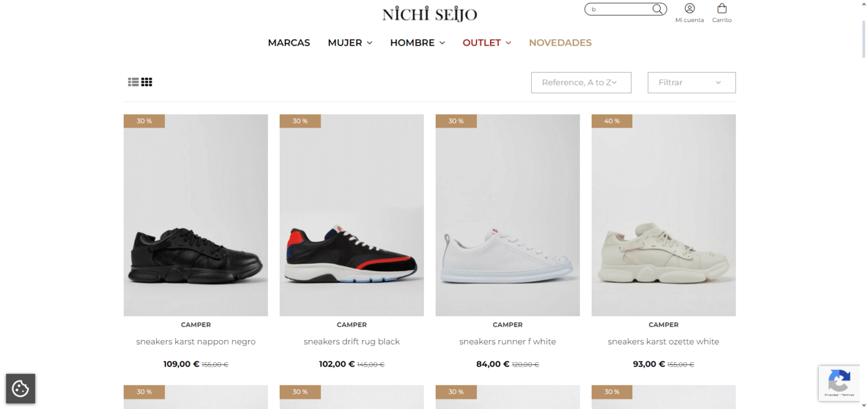This screenshot has width=868, height=409.
Task: Open the Reference, A to Z sort dropdown
Action: [581, 82]
